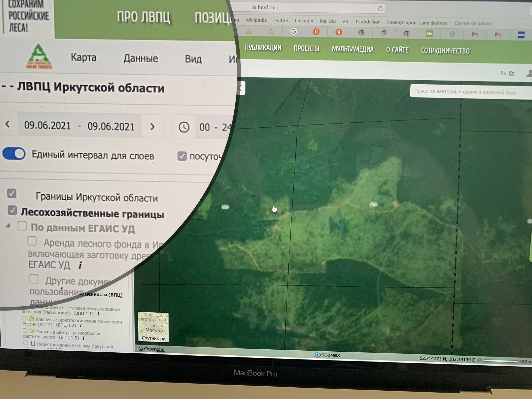This screenshot has height=399, width=532.
Task: Open the VK bookmark
Action: [345, 22]
